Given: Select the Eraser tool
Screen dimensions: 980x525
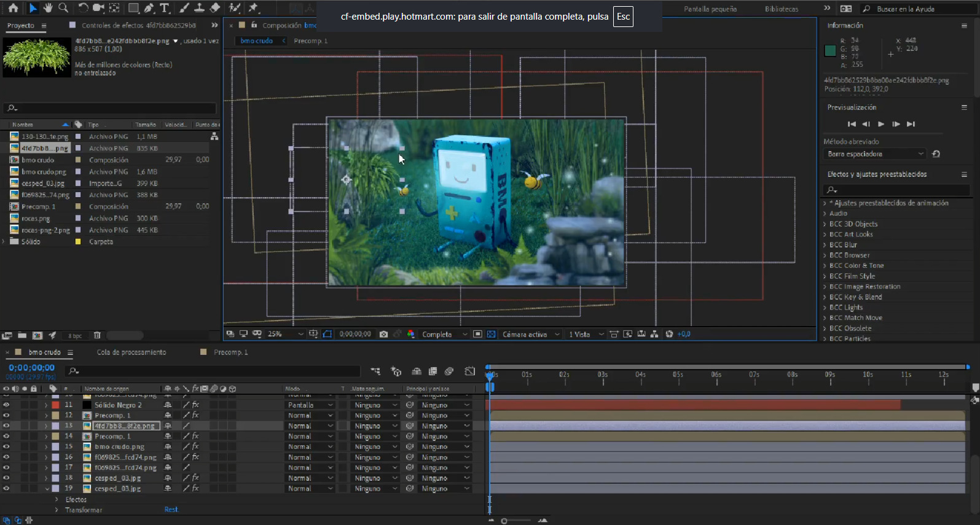Looking at the screenshot, I should (x=215, y=8).
